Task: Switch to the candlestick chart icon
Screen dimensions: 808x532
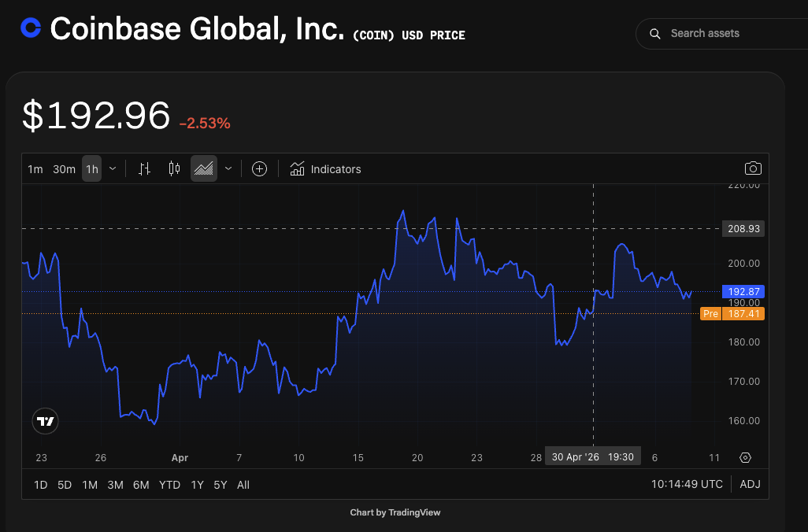Action: (x=174, y=168)
